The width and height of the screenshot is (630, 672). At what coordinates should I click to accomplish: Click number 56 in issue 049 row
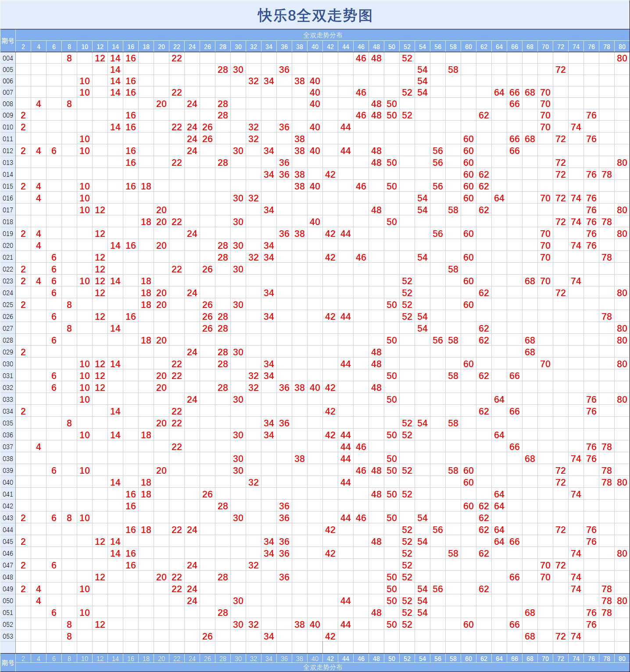click(438, 589)
